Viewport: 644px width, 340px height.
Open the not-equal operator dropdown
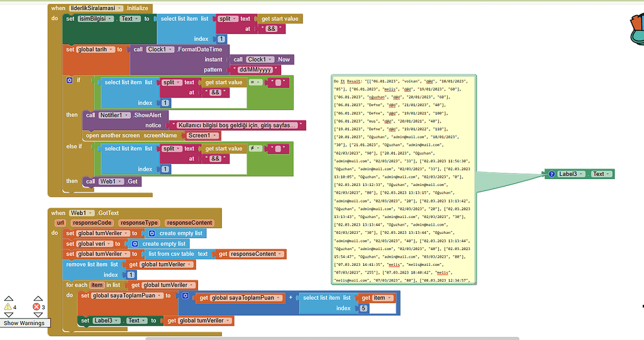click(255, 149)
